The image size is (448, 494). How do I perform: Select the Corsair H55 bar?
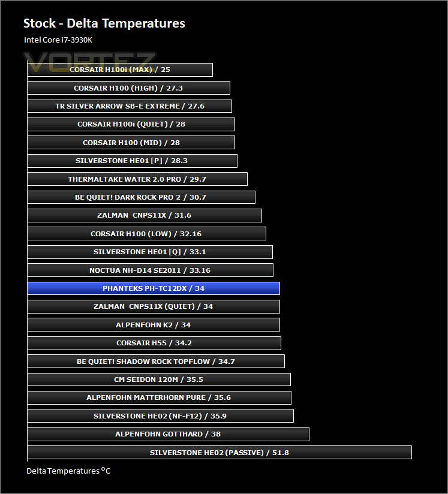154,343
